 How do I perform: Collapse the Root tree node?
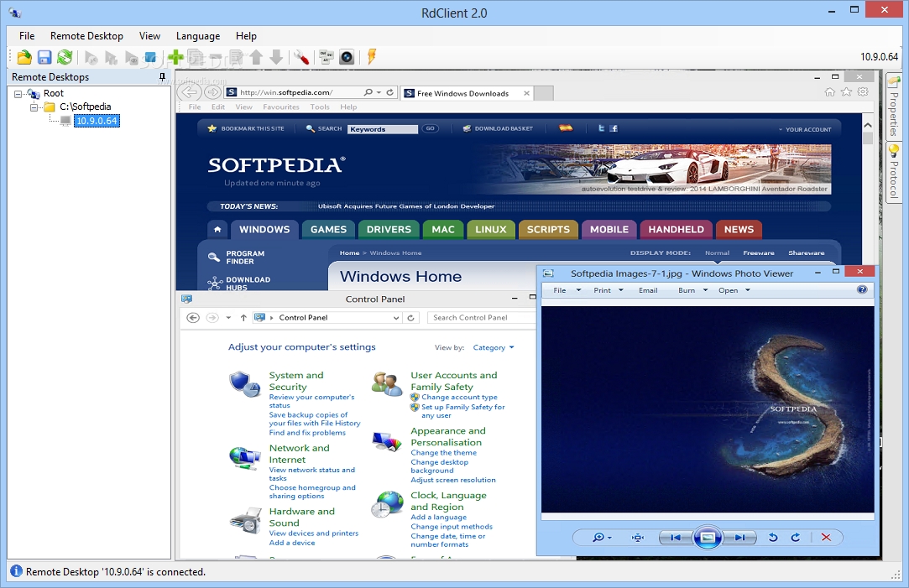(x=18, y=93)
